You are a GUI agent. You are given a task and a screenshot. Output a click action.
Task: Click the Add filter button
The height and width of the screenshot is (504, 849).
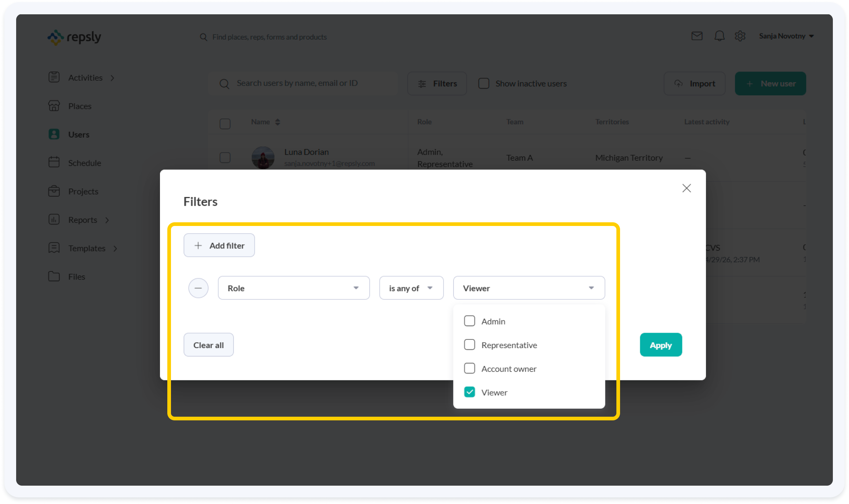[x=219, y=245]
